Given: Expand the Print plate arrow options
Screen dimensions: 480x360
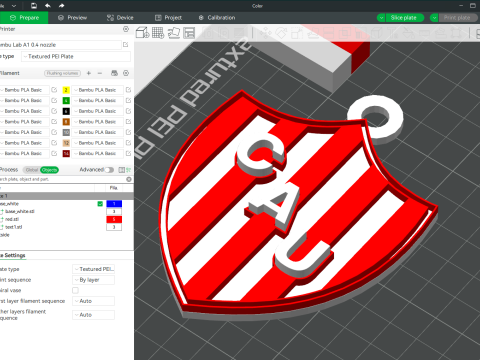Looking at the screenshot, I should 434,18.
